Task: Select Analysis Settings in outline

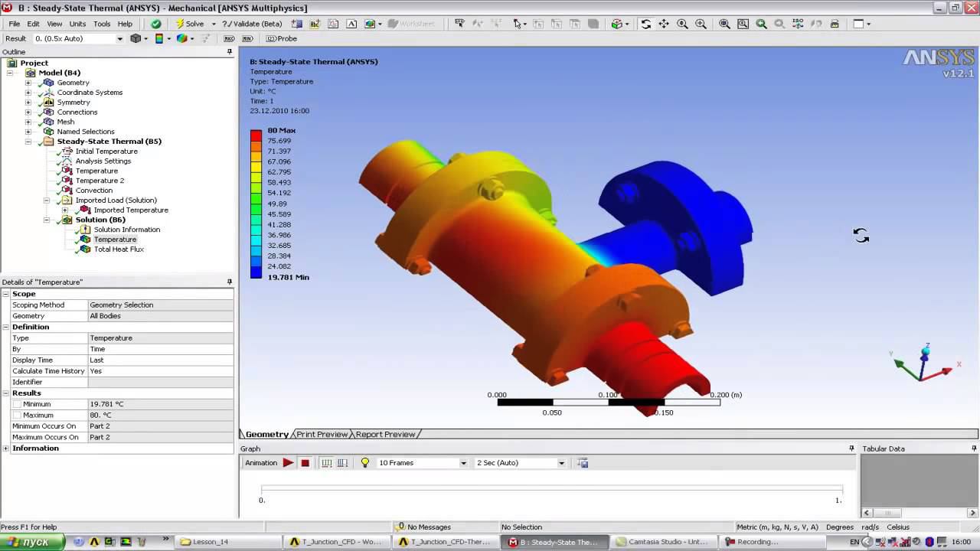Action: pos(103,161)
